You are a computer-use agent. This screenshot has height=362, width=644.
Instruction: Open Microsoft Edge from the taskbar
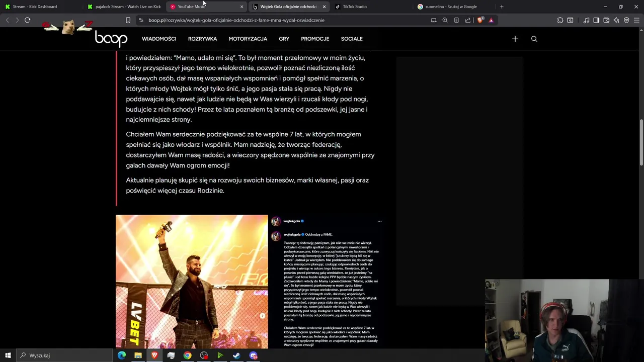click(x=122, y=355)
